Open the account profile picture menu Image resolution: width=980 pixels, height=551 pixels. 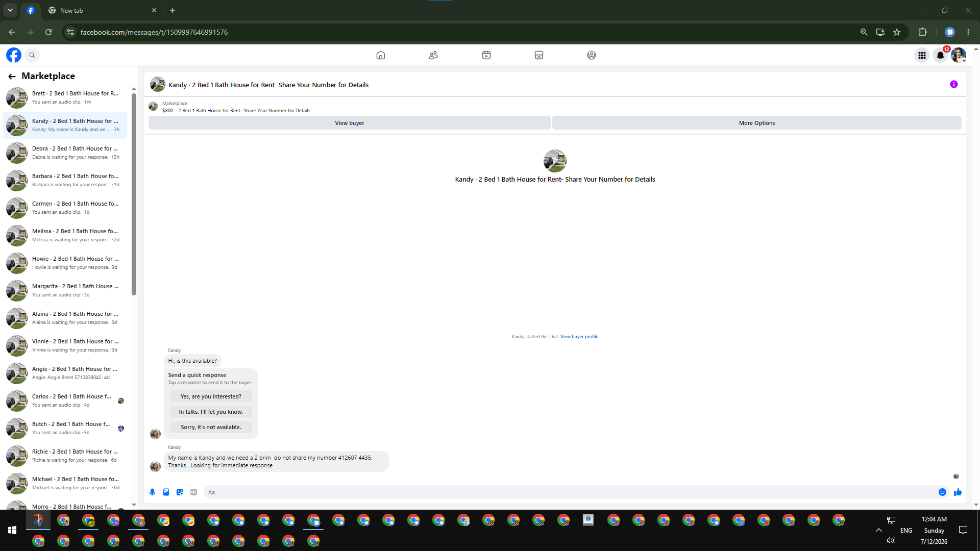959,55
